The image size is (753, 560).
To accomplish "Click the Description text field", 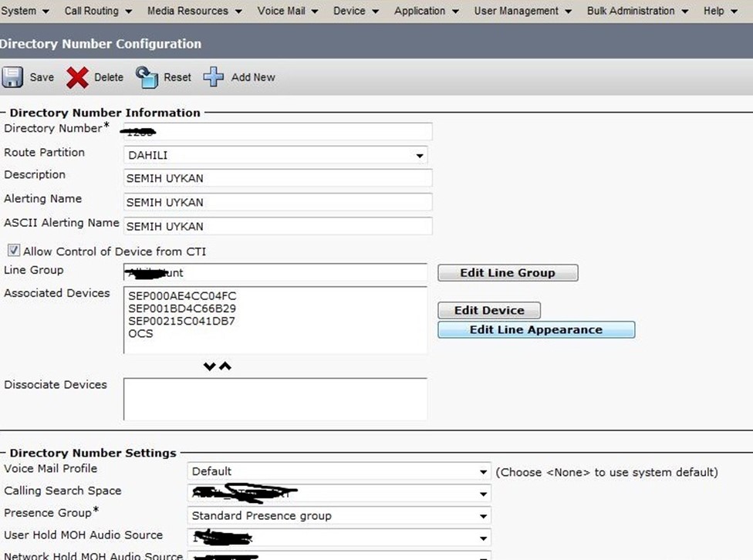I will (278, 178).
